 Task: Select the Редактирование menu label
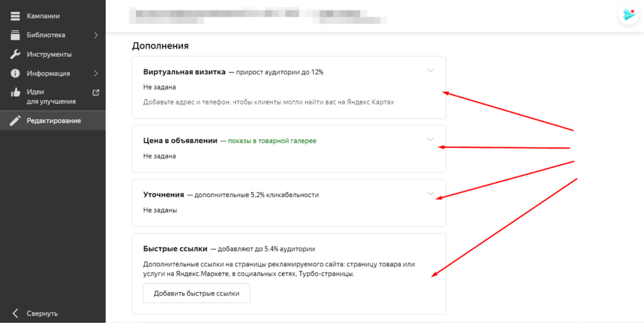tap(53, 121)
